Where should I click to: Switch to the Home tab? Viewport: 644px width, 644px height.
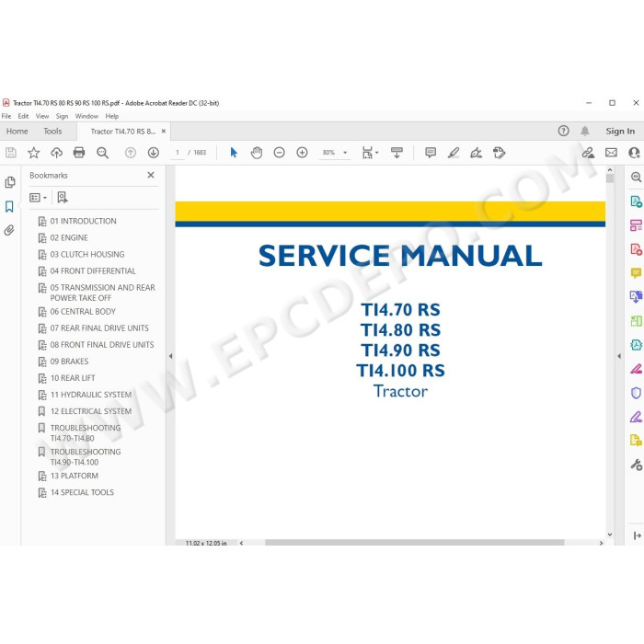tap(17, 131)
